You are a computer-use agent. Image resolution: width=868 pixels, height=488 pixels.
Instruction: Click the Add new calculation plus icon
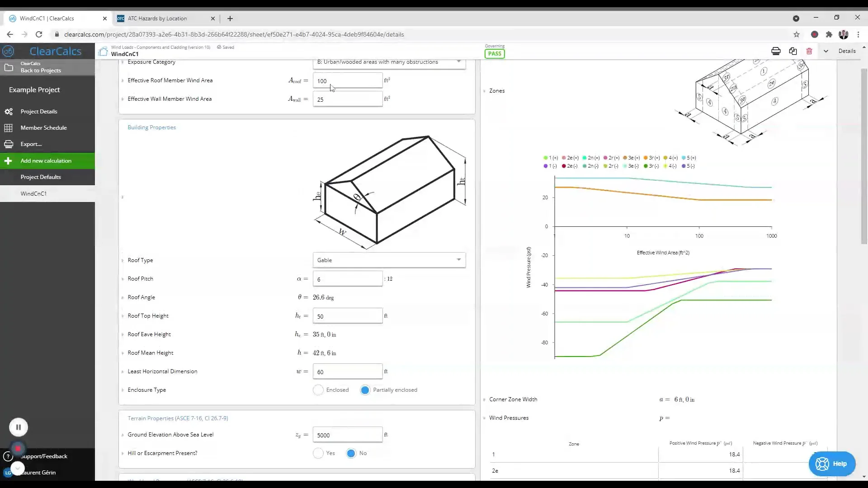pos(9,161)
